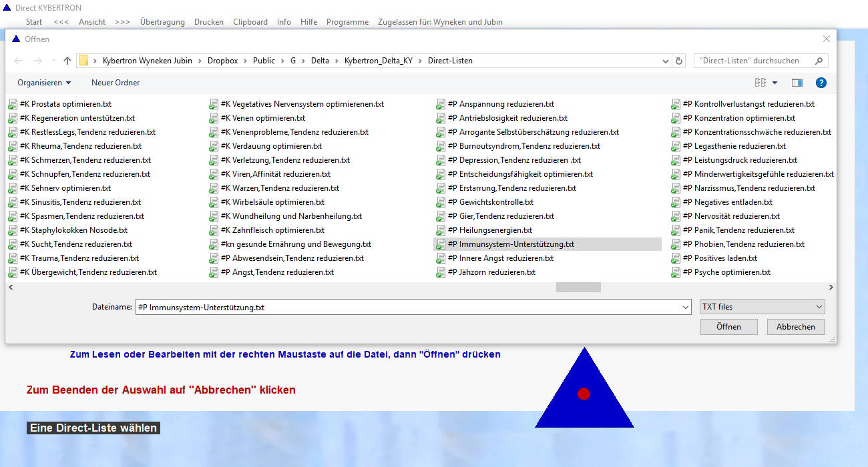Toggle the preview pane icon
Image resolution: width=868 pixels, height=467 pixels.
797,83
